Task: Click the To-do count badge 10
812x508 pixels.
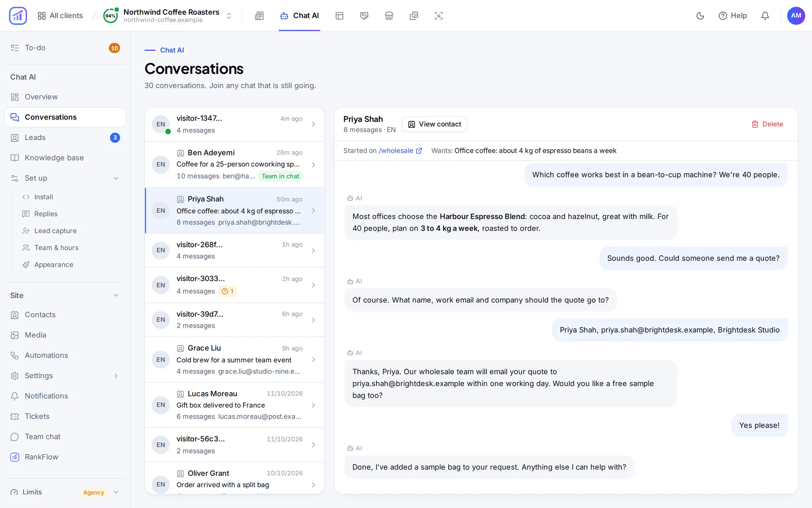Action: (x=114, y=48)
